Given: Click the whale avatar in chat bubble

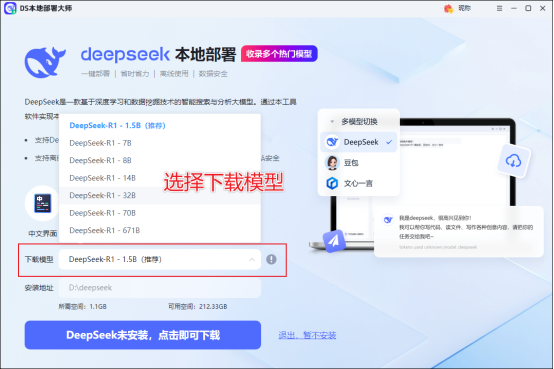Looking at the screenshot, I should tap(388, 220).
